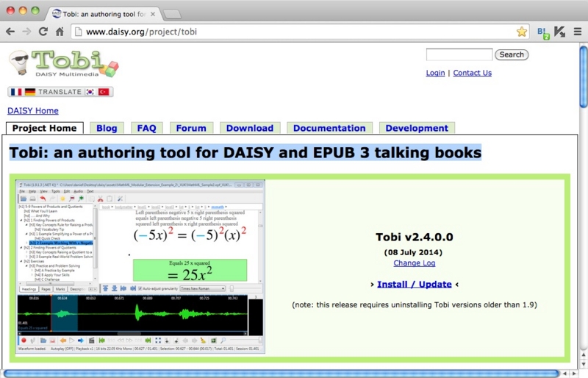Open the Download tab
This screenshot has width=588, height=378.
tap(250, 128)
